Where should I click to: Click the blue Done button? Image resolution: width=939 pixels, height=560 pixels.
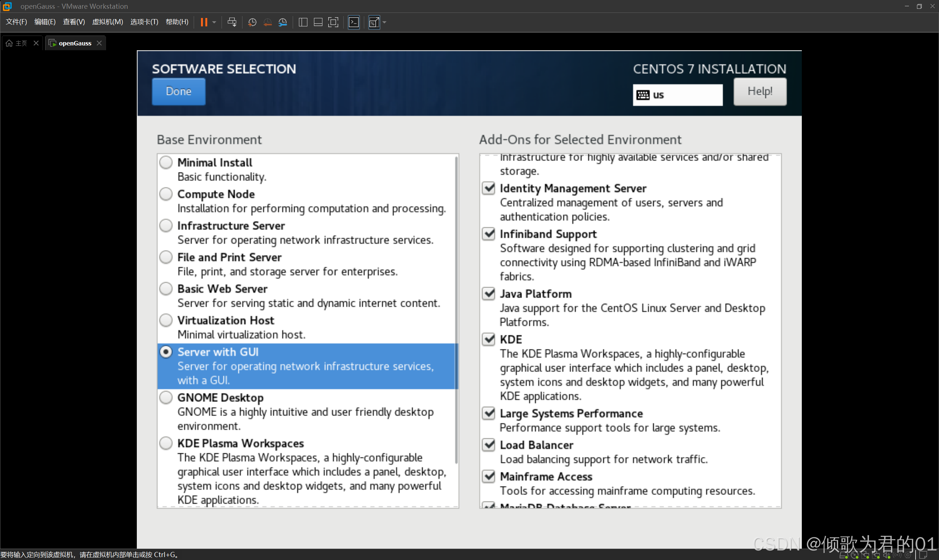(179, 91)
